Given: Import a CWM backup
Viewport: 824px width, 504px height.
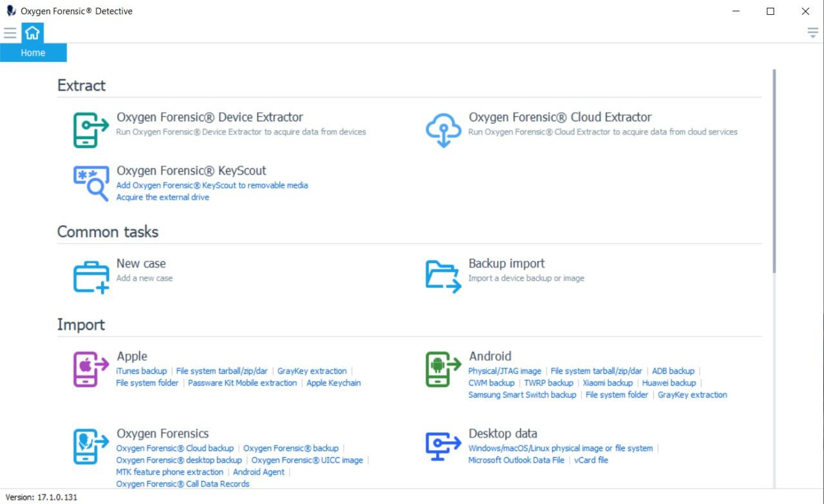Looking at the screenshot, I should 492,383.
